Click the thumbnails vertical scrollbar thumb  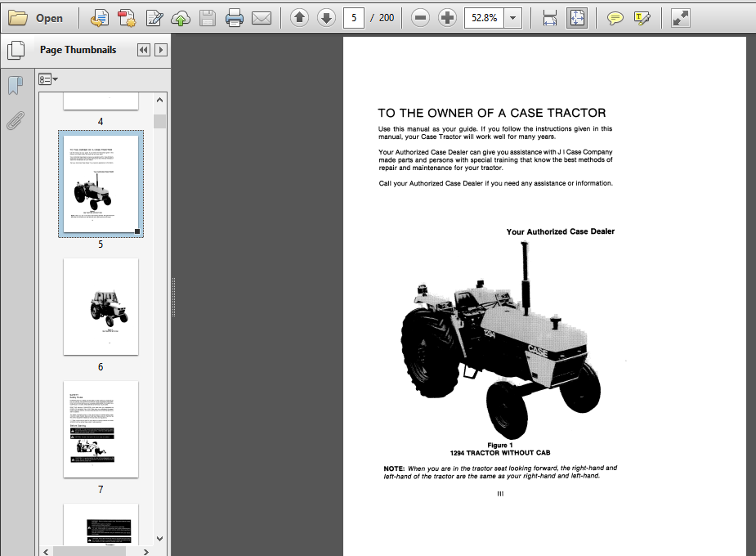click(x=159, y=121)
